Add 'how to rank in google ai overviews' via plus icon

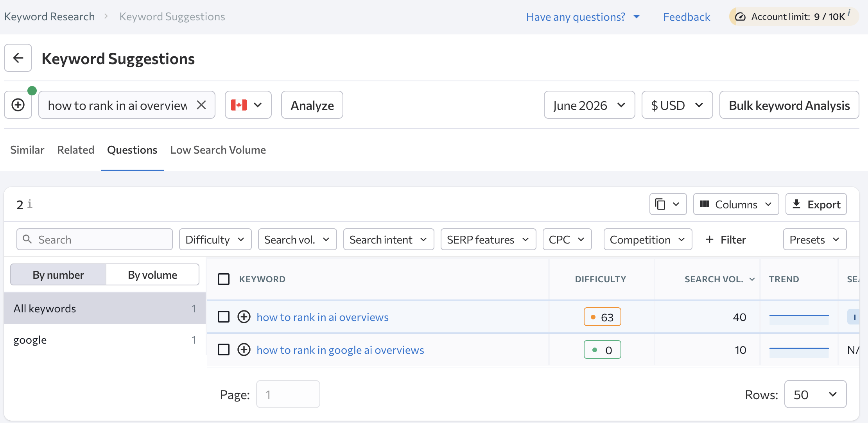[244, 350]
